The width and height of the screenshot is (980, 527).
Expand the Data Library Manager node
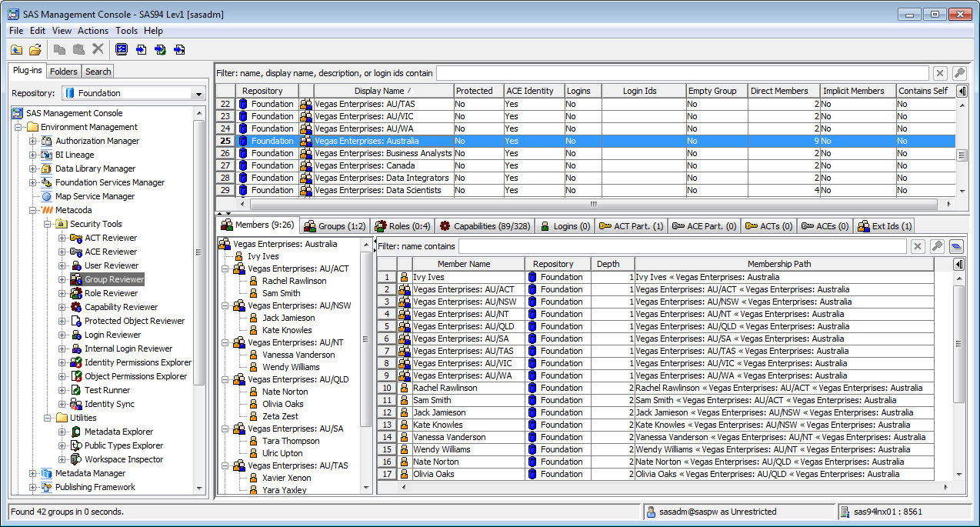pos(33,168)
